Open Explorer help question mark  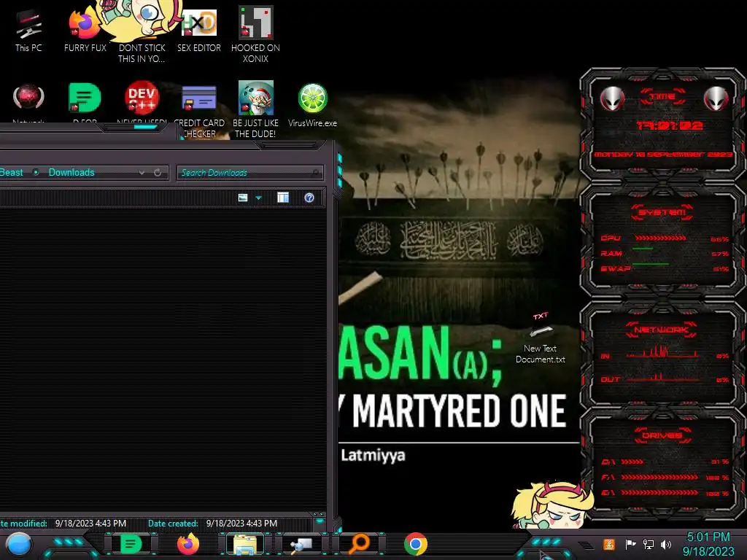point(309,198)
